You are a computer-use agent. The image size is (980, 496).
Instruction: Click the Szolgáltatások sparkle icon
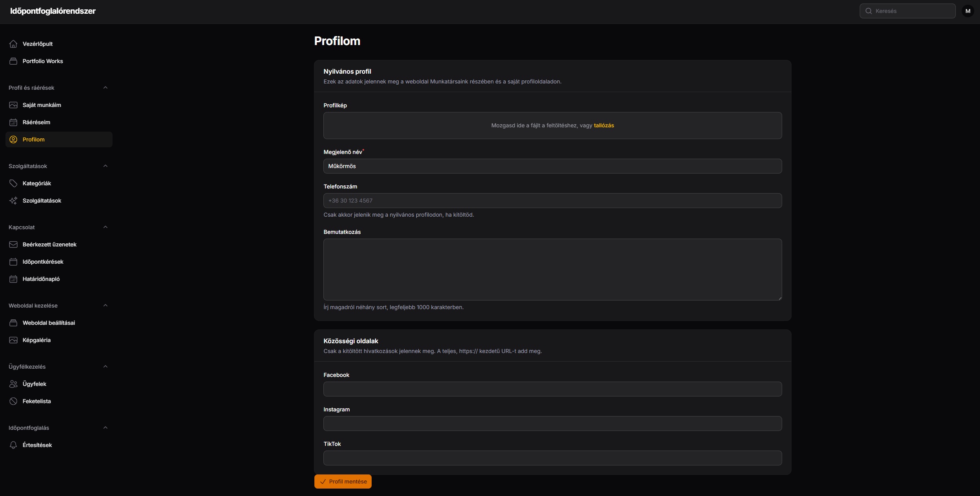13,201
